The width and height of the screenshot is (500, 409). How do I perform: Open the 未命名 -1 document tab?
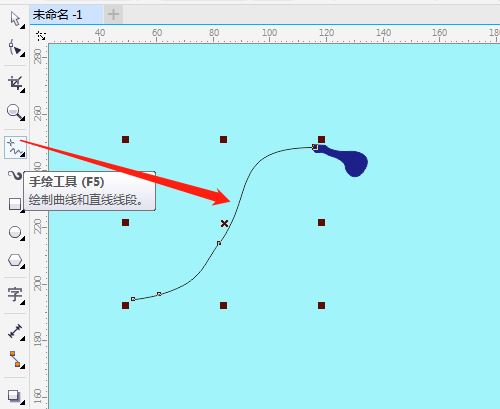(x=66, y=15)
